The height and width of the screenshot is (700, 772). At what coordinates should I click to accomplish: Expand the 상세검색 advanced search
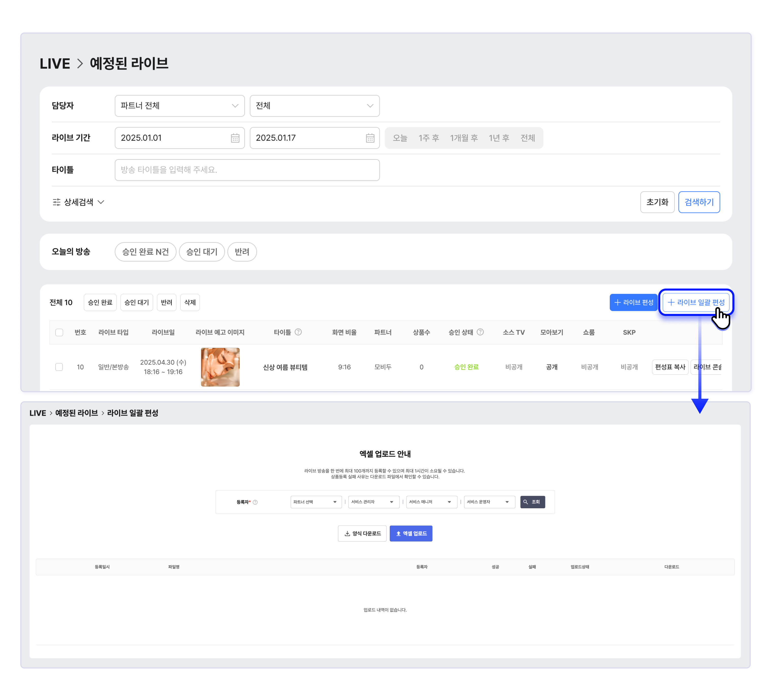click(78, 202)
